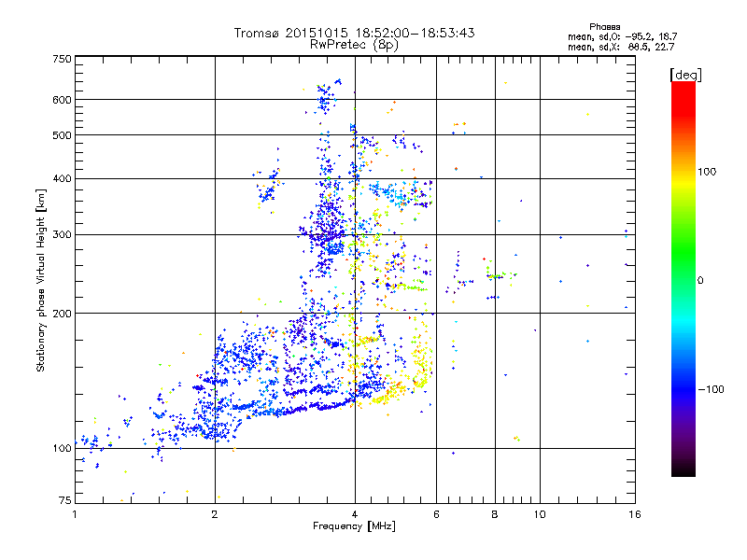The height and width of the screenshot is (560, 747).
Task: Click the x-axis '1' tick label
Action: [75, 514]
